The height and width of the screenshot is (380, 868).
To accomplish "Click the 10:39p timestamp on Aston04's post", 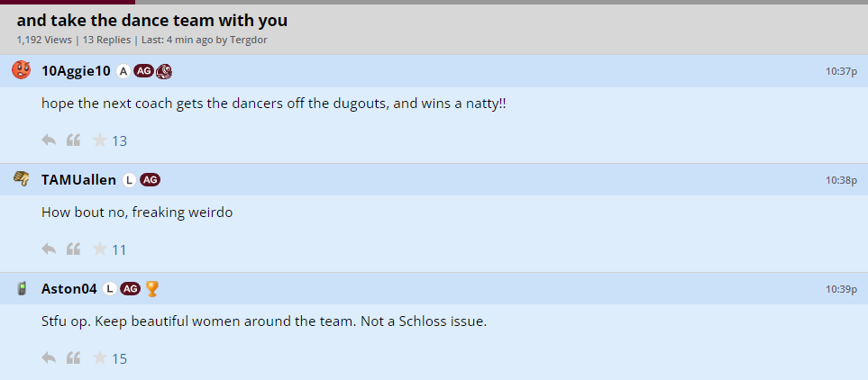I will [x=840, y=289].
